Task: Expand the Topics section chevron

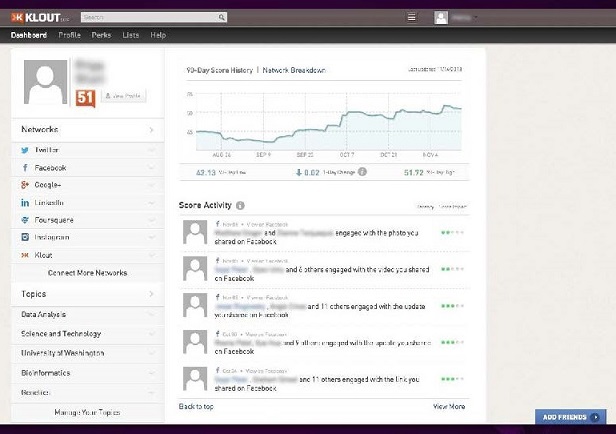Action: (151, 295)
